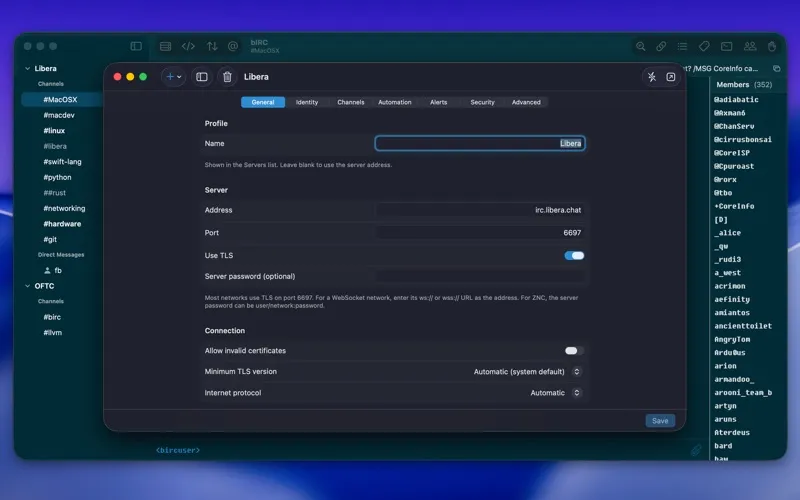Image resolution: width=800 pixels, height=500 pixels.
Task: Click the link icon in main toolbar
Action: tap(661, 46)
